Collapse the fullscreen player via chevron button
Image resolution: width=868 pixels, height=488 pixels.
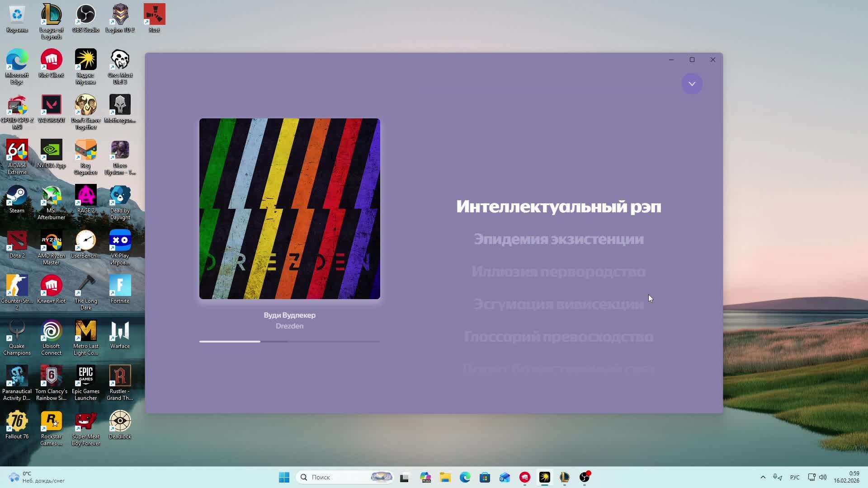(692, 84)
